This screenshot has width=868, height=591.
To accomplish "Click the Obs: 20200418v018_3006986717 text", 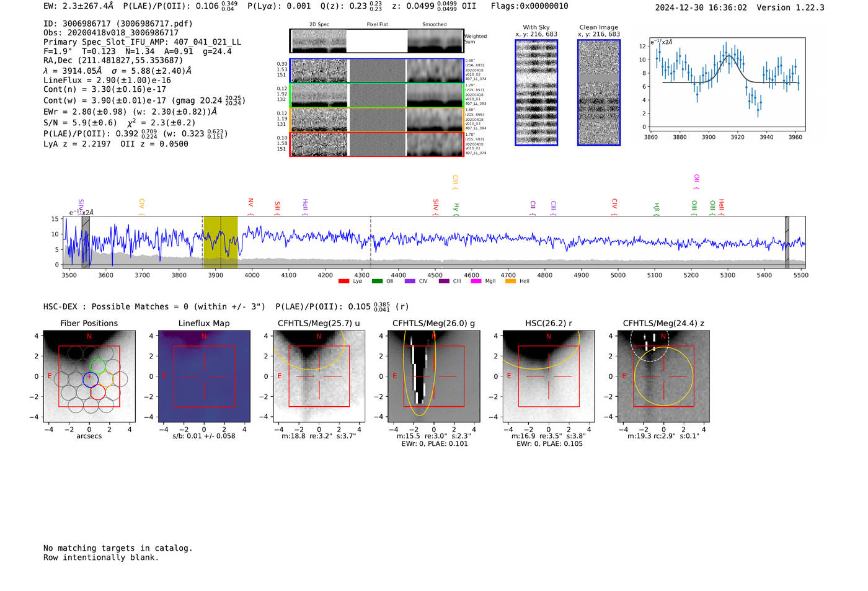I will pyautogui.click(x=111, y=33).
